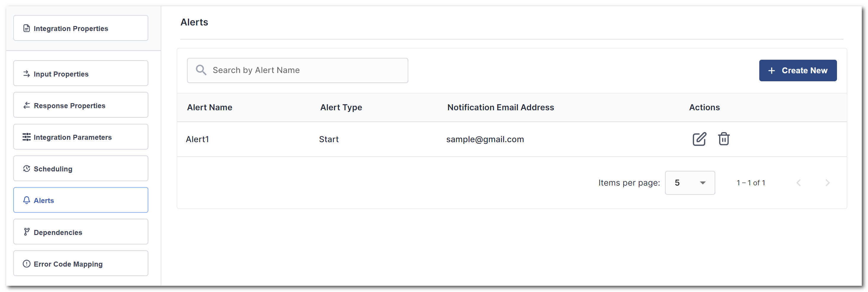This screenshot has width=868, height=292.
Task: Create a new alert with Create New
Action: 798,70
